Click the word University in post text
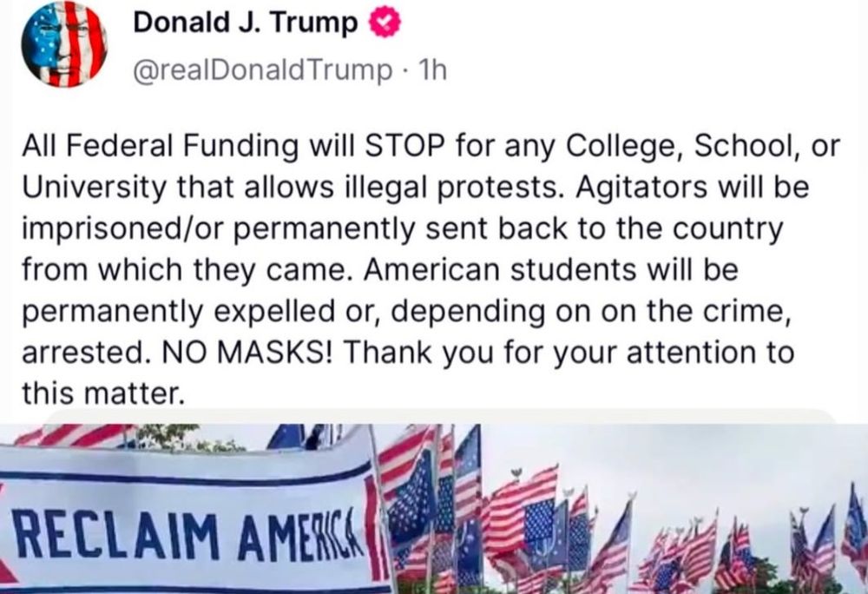 [94, 188]
